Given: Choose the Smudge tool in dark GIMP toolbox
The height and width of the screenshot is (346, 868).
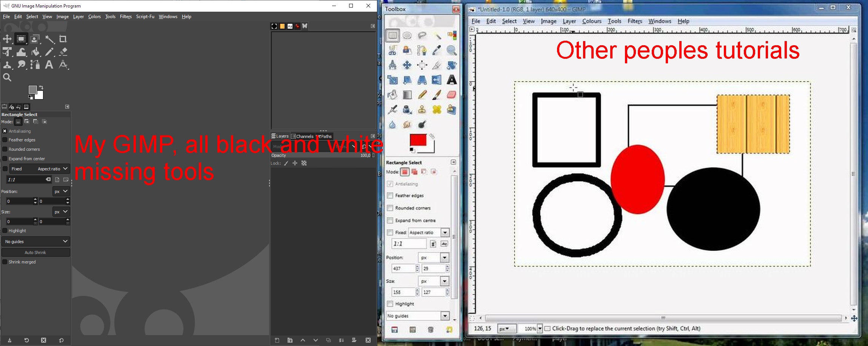Looking at the screenshot, I should (x=22, y=64).
